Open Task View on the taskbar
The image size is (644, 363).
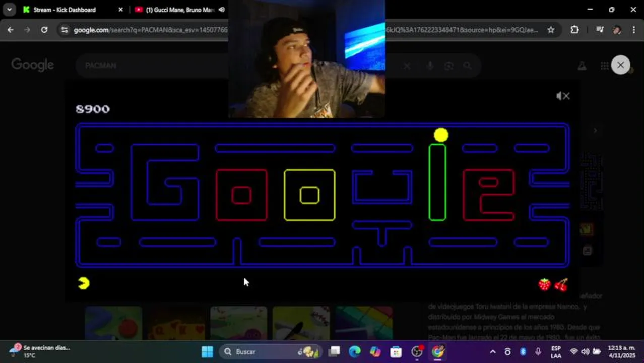(334, 351)
